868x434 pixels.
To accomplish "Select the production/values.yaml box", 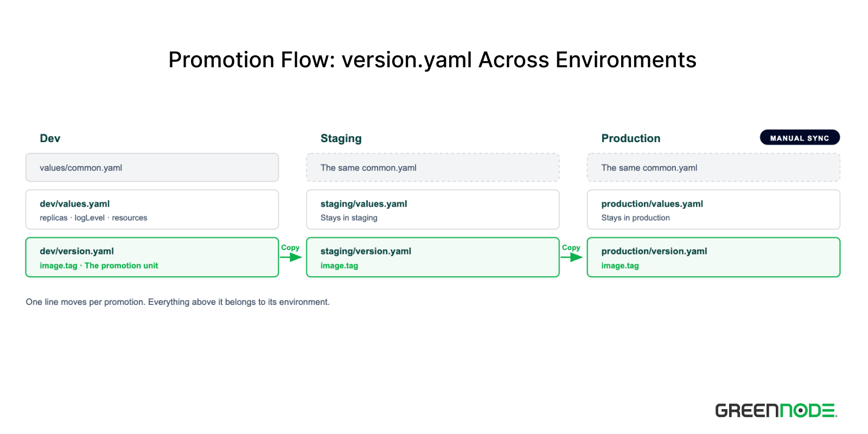I will [713, 209].
